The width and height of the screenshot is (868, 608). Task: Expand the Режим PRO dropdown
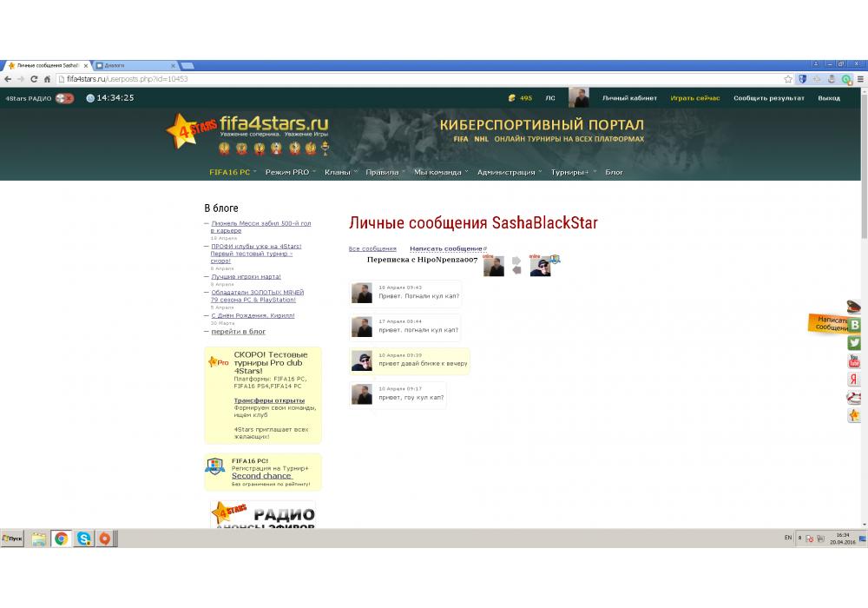pos(288,172)
